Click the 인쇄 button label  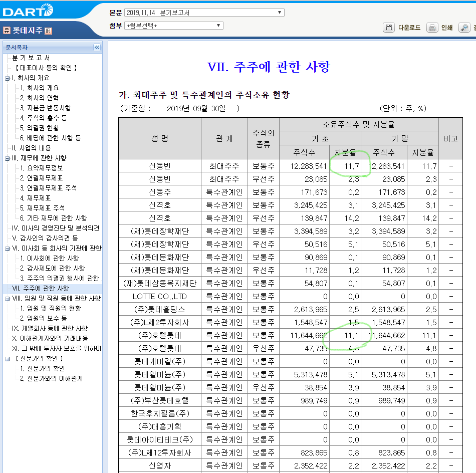(447, 28)
